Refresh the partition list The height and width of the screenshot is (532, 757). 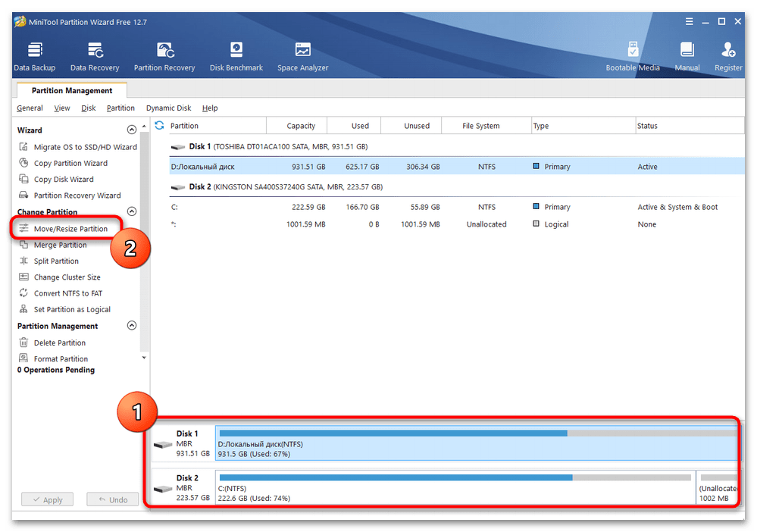(160, 125)
